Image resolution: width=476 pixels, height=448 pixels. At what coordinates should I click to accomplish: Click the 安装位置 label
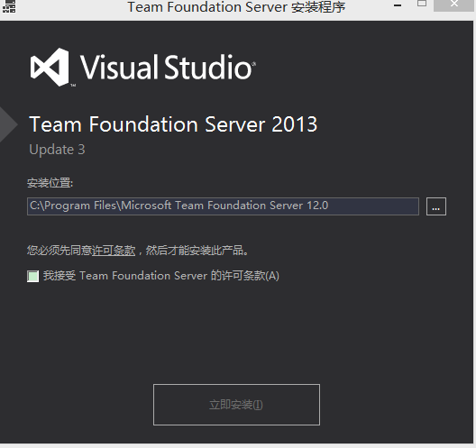pos(50,183)
